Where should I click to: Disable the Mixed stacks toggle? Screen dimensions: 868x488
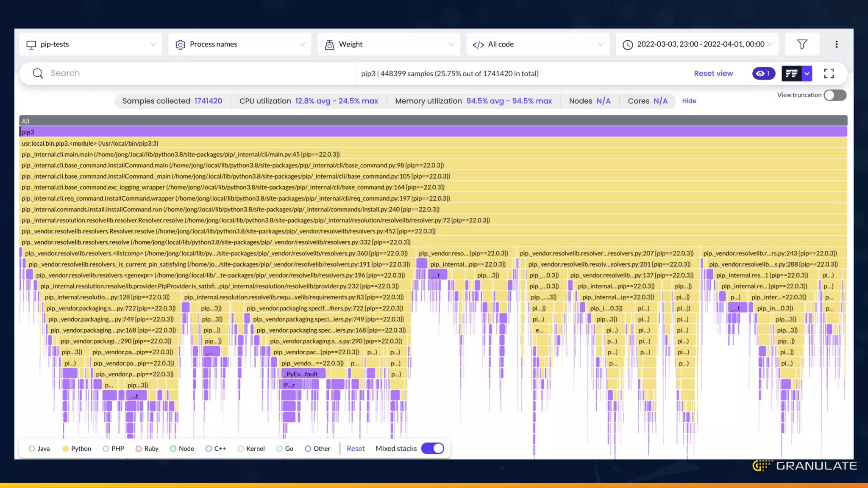(433, 448)
